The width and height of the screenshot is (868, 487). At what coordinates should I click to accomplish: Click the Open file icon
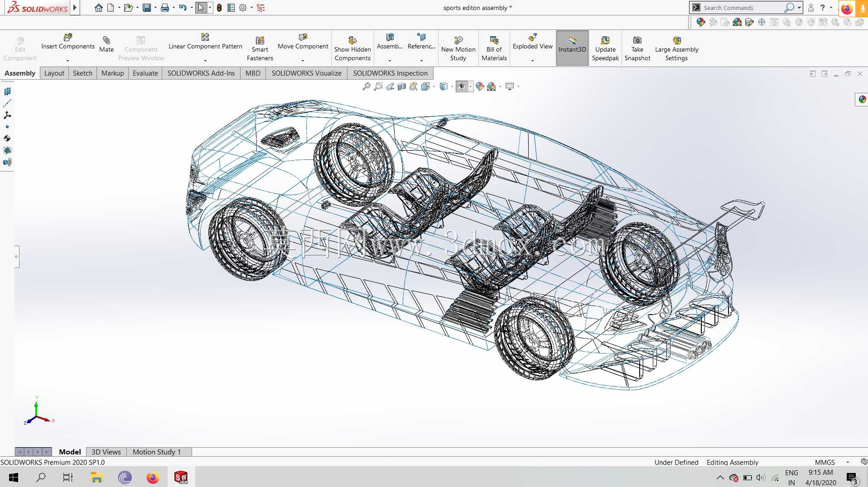point(128,8)
